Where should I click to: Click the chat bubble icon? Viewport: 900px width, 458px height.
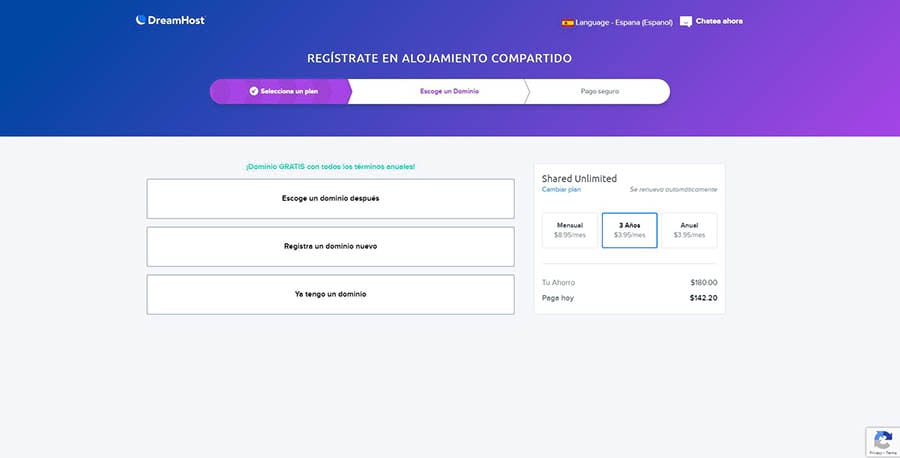coord(686,21)
